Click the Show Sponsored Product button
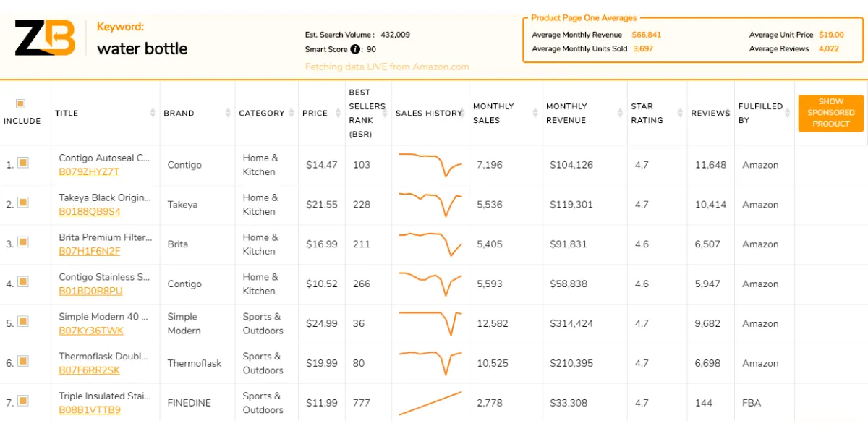Viewport: 868px width, 434px height. point(831,113)
